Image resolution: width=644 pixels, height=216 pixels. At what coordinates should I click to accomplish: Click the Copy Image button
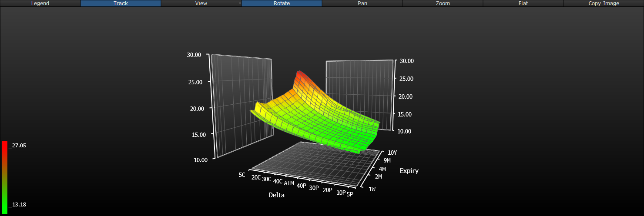tap(604, 3)
